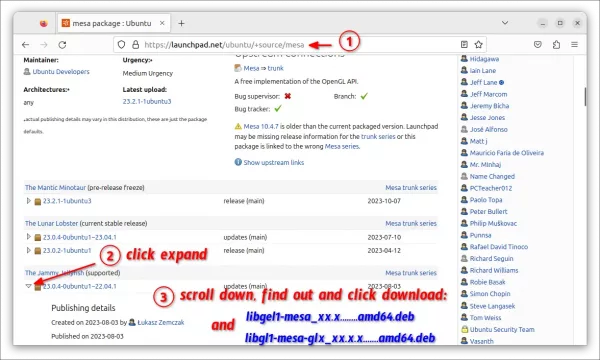600x360 pixels.
Task: Click package icon beside 23.0.4-0ubuntu1~23.04.1
Action: [38, 238]
